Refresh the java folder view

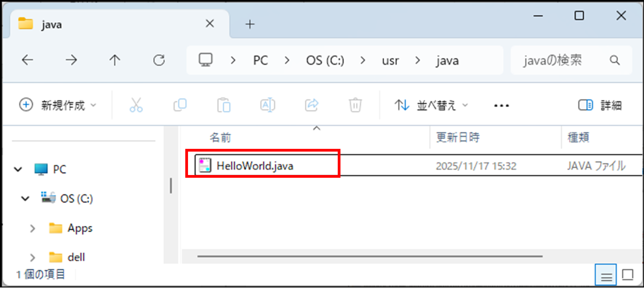159,60
